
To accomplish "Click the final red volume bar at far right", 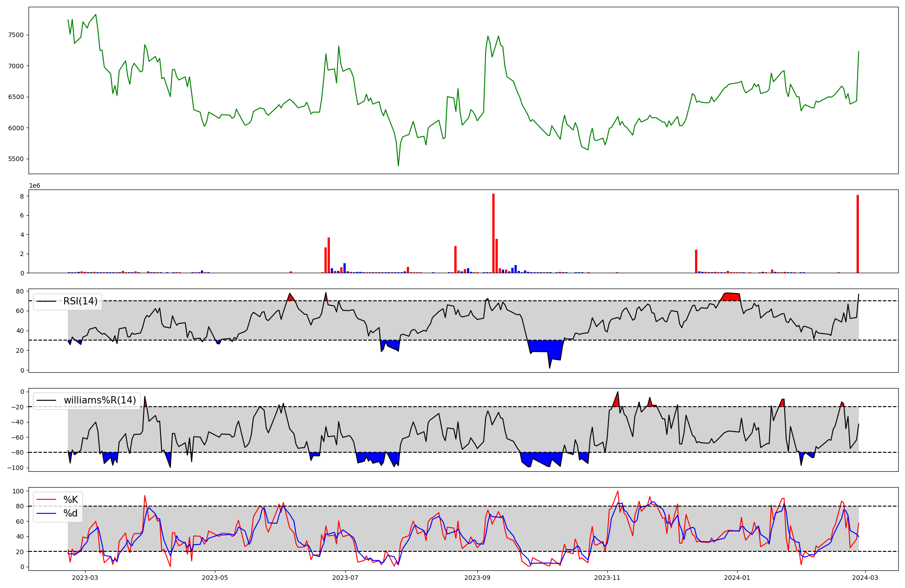I will point(857,234).
